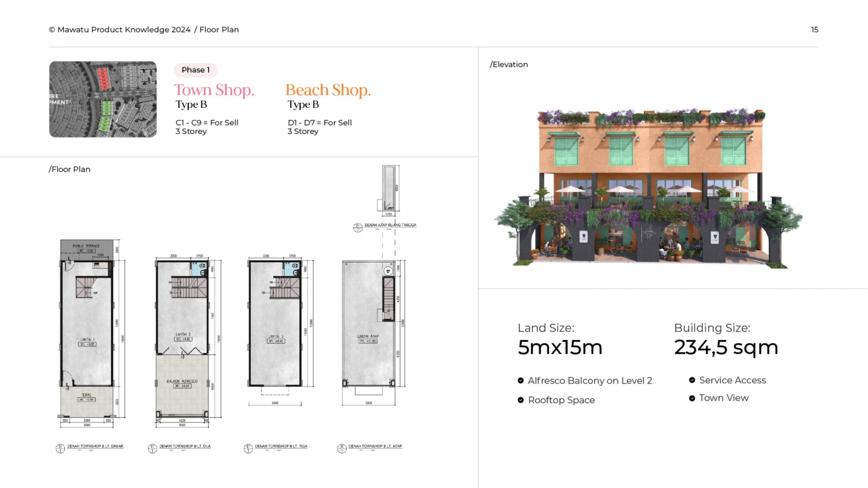Screen dimensions: 868x488
Task: Click the Alfresco Balcony bullet checkmark icon
Action: pos(520,381)
